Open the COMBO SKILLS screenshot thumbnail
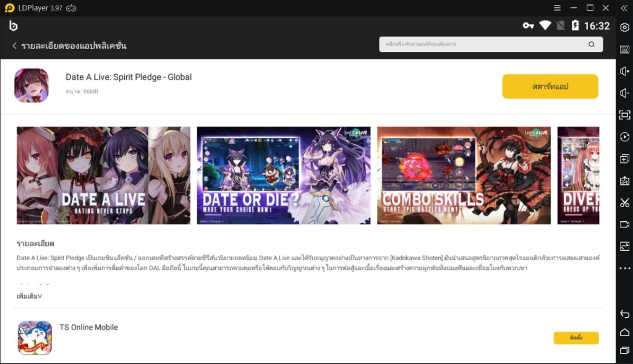Screen dimensions: 633x364 pos(464,176)
